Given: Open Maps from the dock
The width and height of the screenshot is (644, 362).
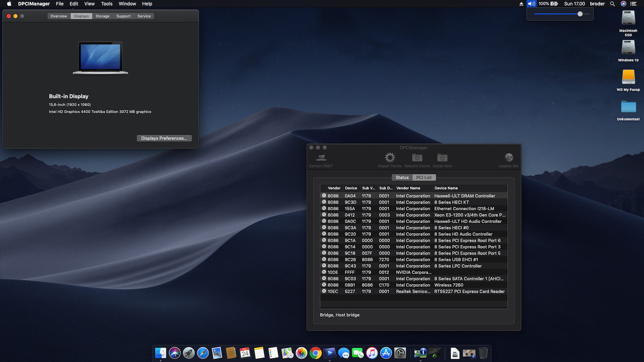Looking at the screenshot, I should [x=288, y=353].
